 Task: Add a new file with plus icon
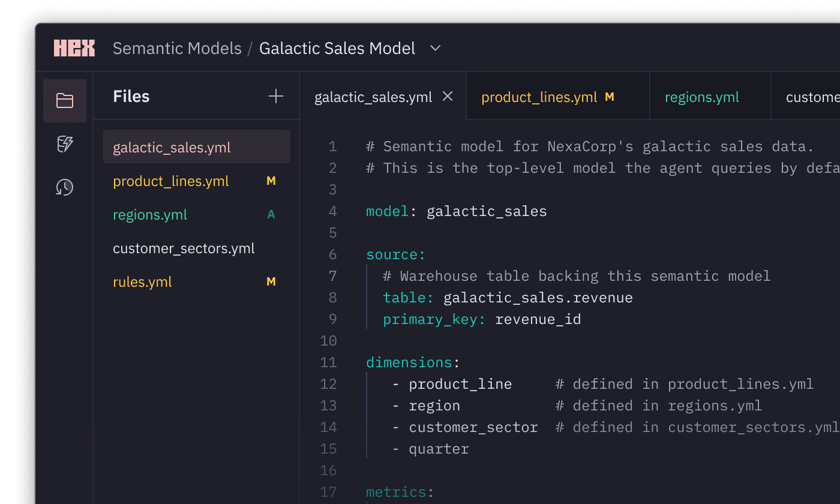276,96
